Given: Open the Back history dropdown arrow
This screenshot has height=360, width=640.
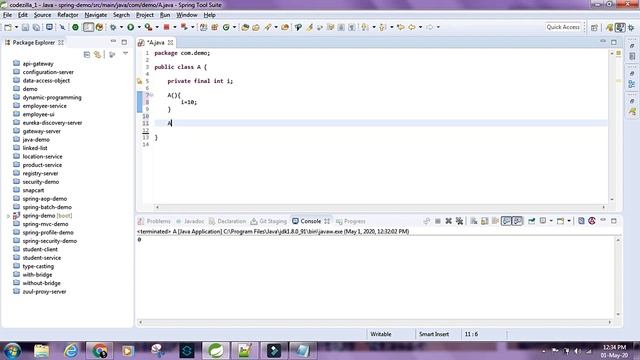Looking at the screenshot, I should tap(420, 27).
